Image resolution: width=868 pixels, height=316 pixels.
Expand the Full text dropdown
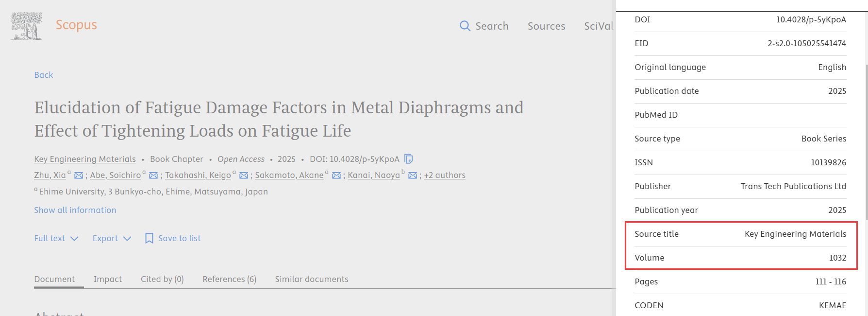(x=56, y=238)
